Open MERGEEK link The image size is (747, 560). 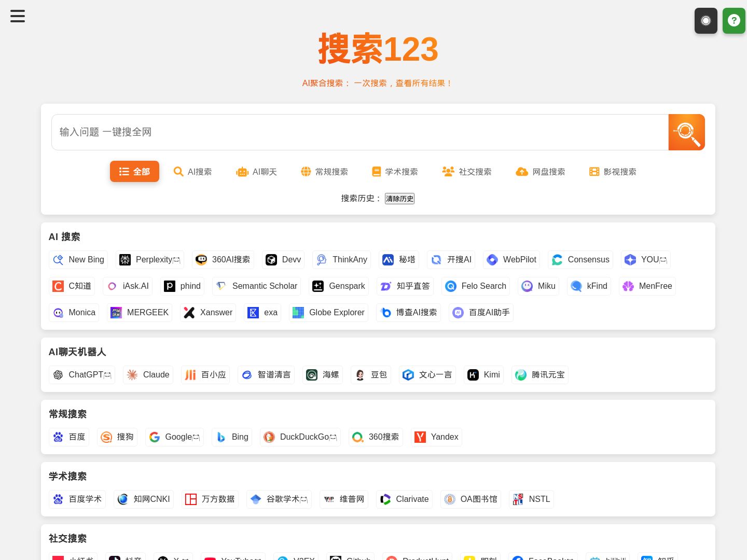point(140,313)
